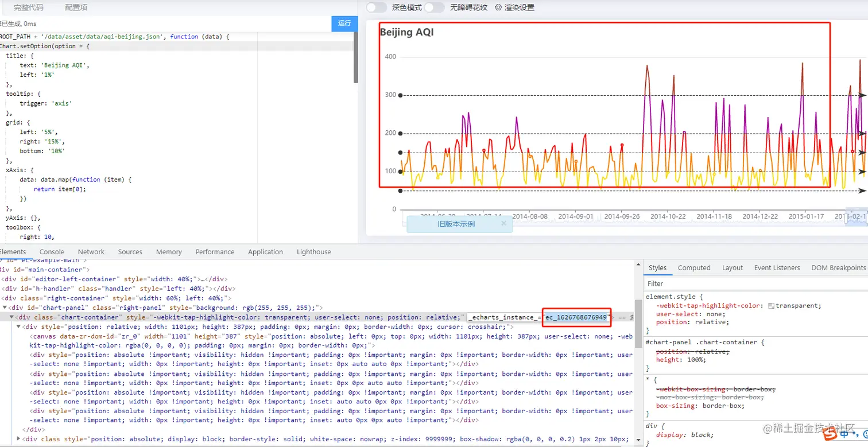Expand the collapsed z-index 9999999 div node
This screenshot has width=868, height=447.
[x=19, y=439]
